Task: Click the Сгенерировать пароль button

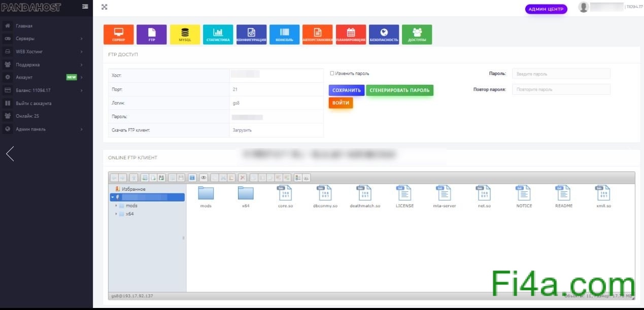Action: click(x=399, y=90)
